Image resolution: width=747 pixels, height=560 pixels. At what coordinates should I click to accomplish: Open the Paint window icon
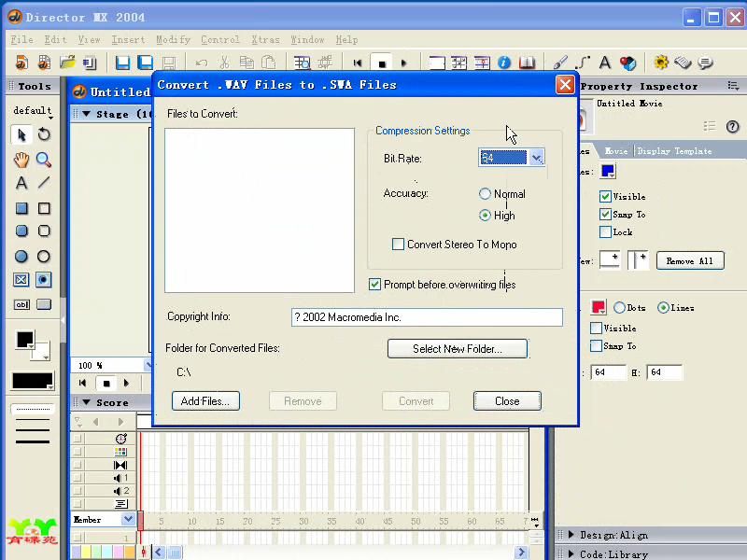[560, 63]
